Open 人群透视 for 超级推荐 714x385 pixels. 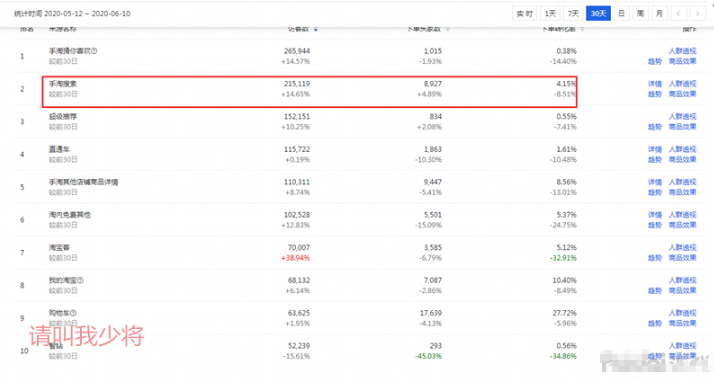click(x=682, y=117)
